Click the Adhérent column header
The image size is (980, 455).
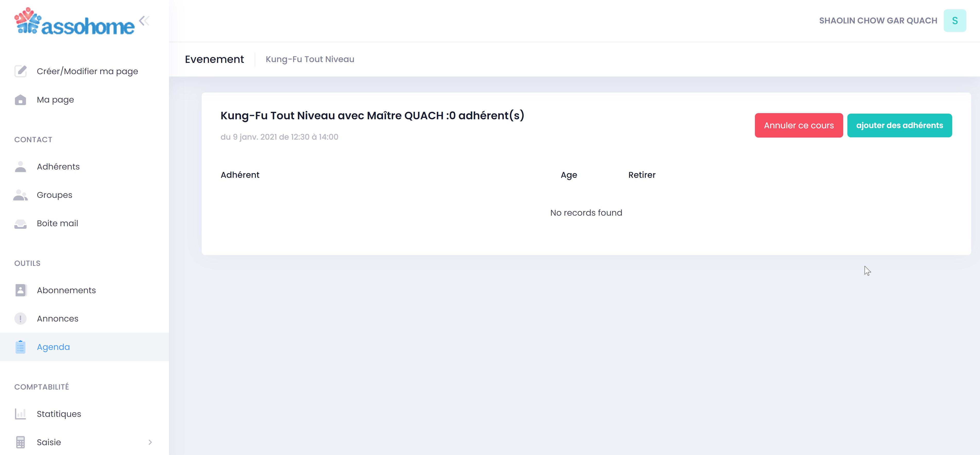tap(240, 175)
